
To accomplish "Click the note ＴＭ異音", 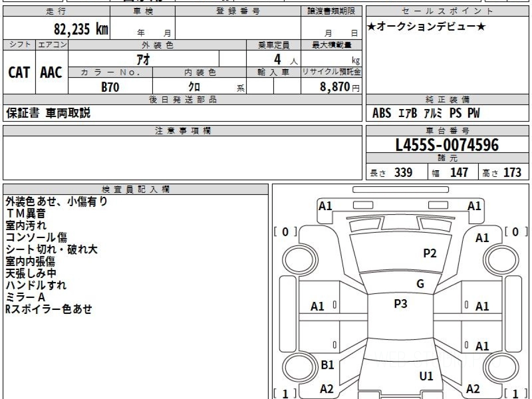I will click(26, 214).
